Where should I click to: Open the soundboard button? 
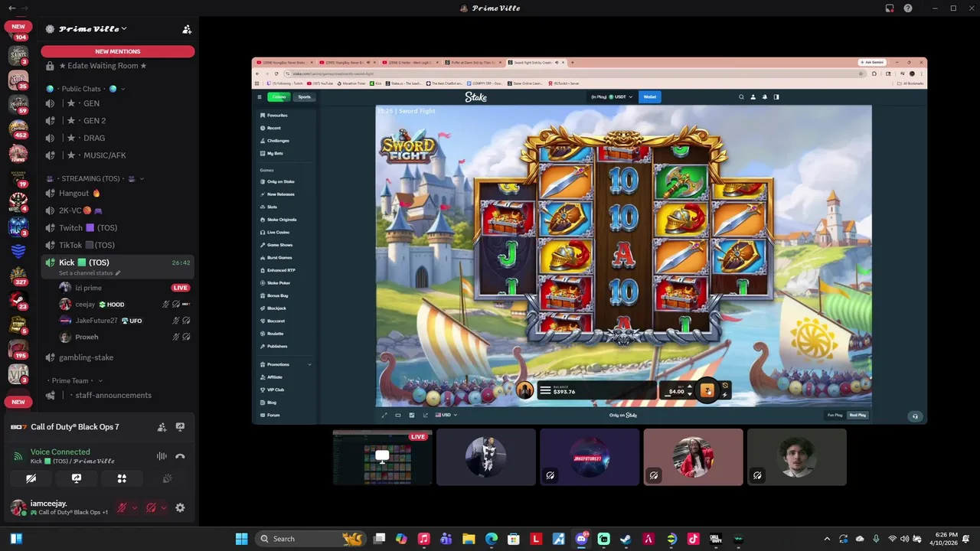tap(167, 478)
